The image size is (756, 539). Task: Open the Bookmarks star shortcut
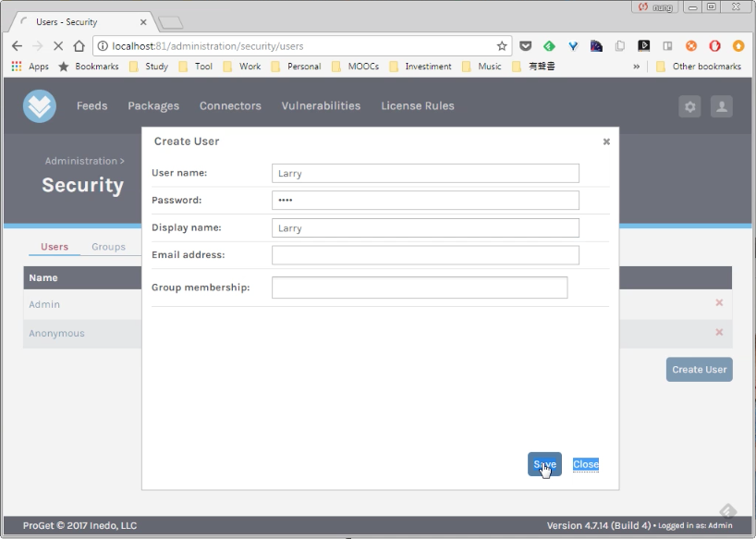(88, 66)
